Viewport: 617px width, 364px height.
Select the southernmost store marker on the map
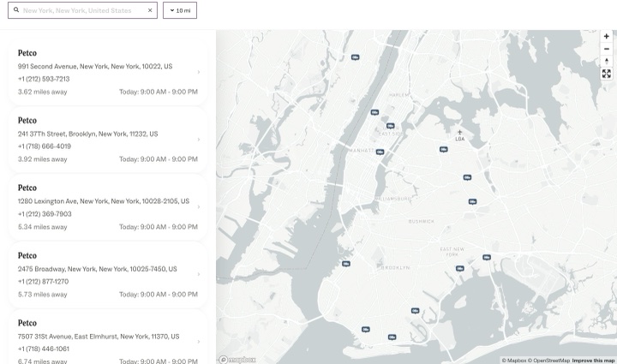click(392, 337)
